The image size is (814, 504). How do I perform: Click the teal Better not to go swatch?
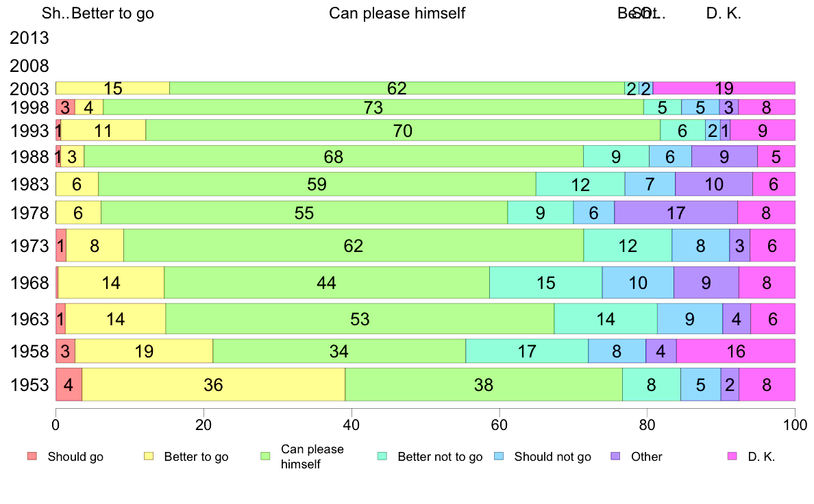coord(382,456)
